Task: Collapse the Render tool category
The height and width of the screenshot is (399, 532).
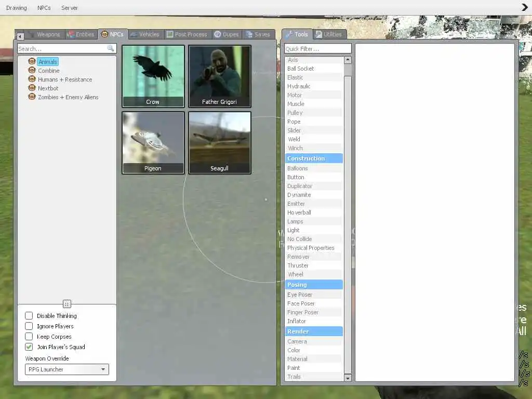Action: tap(314, 331)
